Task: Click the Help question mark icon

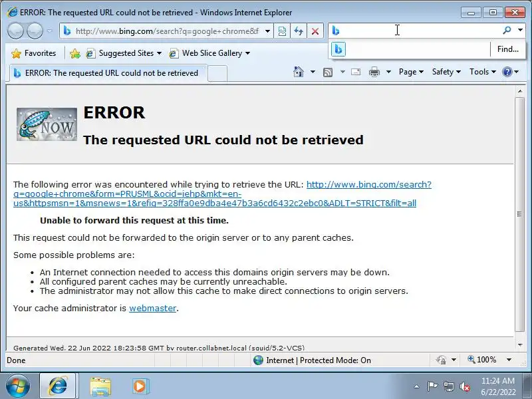Action: pos(507,72)
